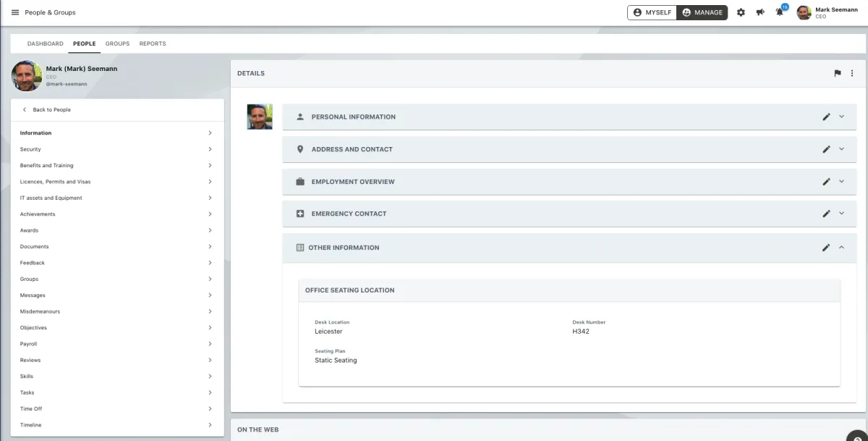The width and height of the screenshot is (868, 441).
Task: Open Mark Seemann user account menu
Action: pos(827,12)
